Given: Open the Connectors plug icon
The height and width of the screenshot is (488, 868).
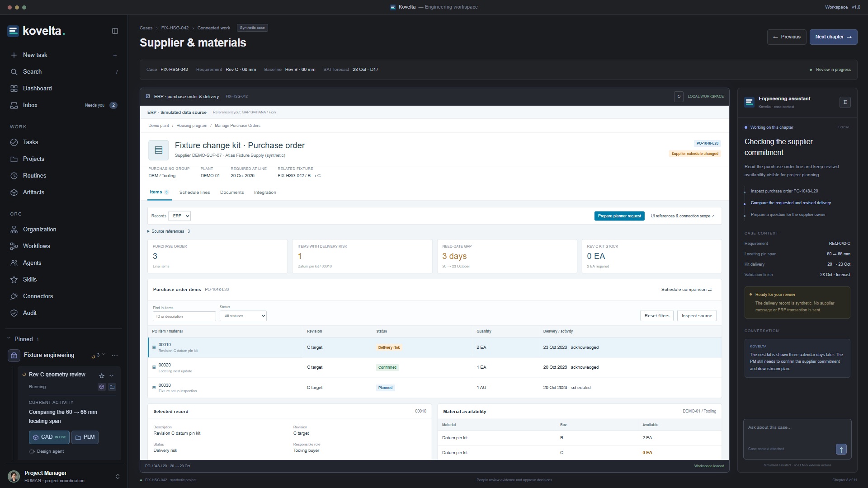Looking at the screenshot, I should tap(14, 296).
